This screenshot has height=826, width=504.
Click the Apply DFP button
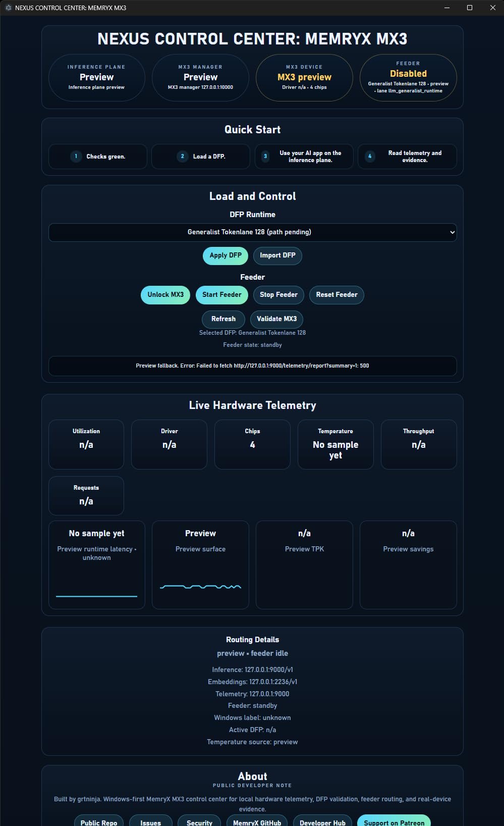pyautogui.click(x=226, y=255)
